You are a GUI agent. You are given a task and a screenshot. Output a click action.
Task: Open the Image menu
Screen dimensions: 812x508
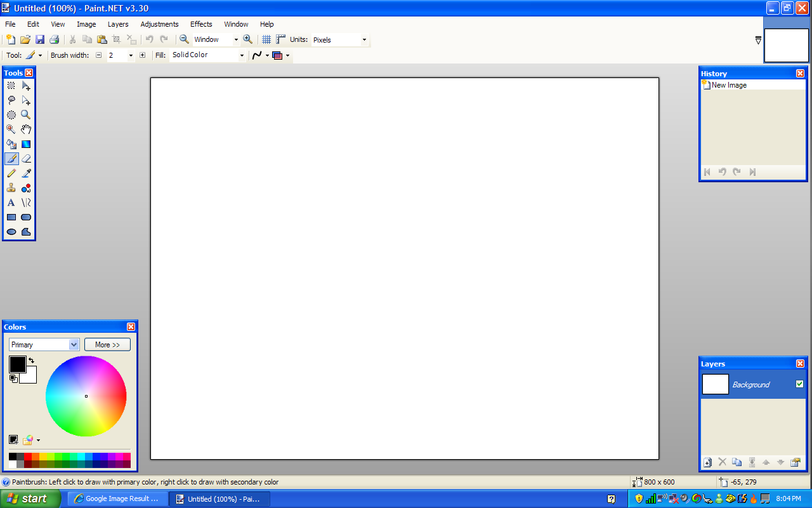86,24
